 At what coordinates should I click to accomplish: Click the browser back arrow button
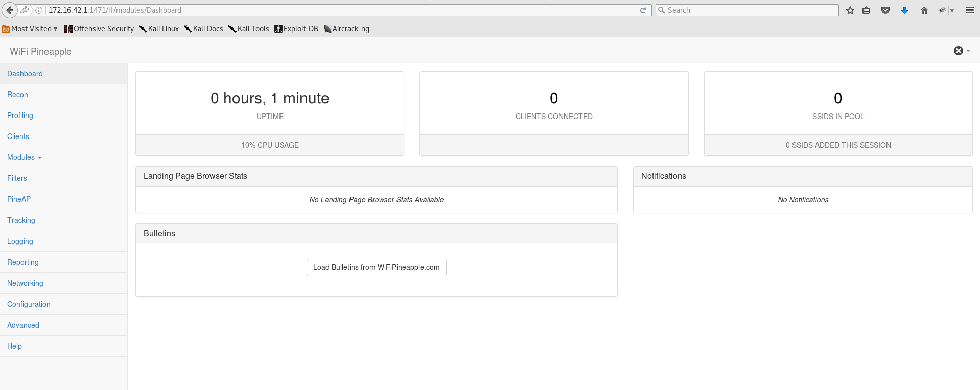(10, 10)
